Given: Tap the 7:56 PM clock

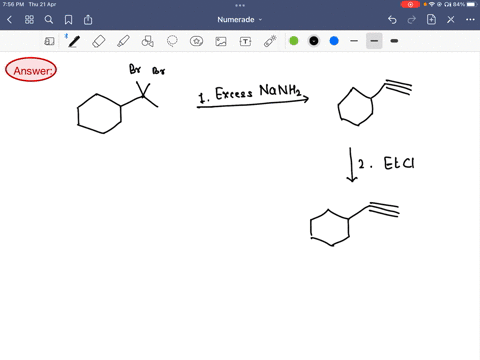Looking at the screenshot, I should pyautogui.click(x=13, y=4).
